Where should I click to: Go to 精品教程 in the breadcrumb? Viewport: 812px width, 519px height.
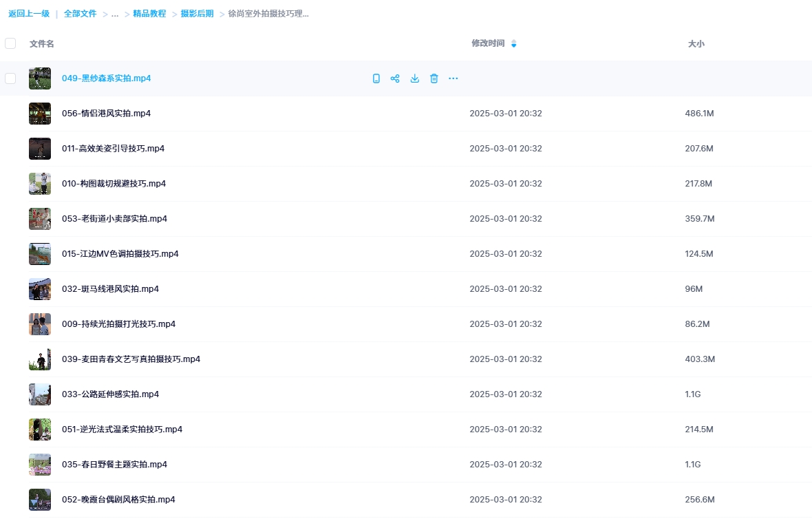pos(149,14)
